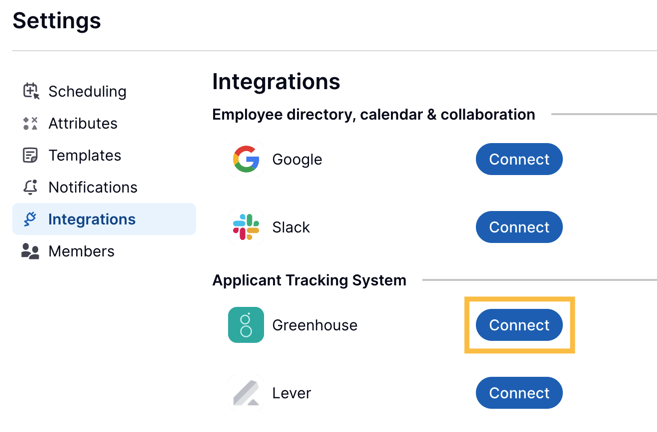Image resolution: width=657 pixels, height=432 pixels.
Task: Click the Integrations plug icon
Action: [30, 219]
